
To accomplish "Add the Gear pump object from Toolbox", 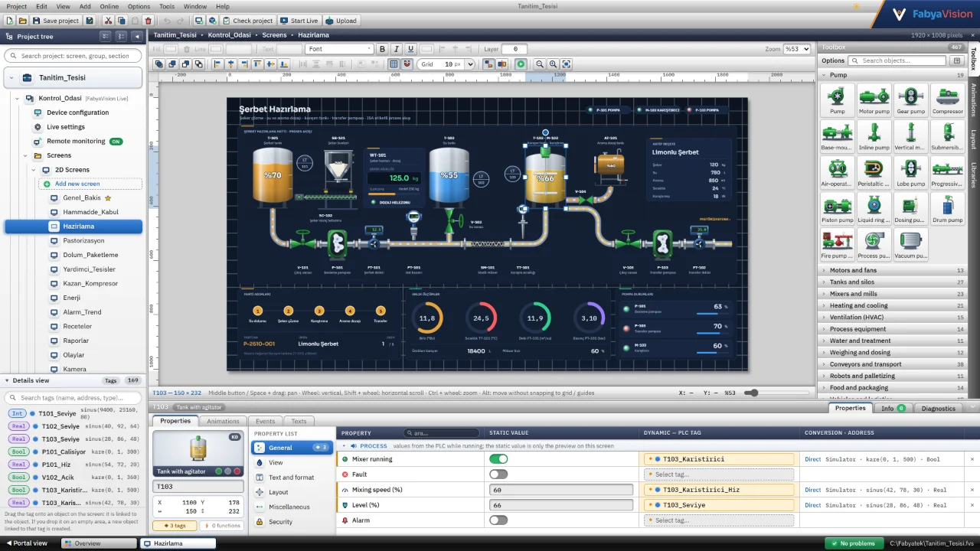I will pyautogui.click(x=911, y=99).
